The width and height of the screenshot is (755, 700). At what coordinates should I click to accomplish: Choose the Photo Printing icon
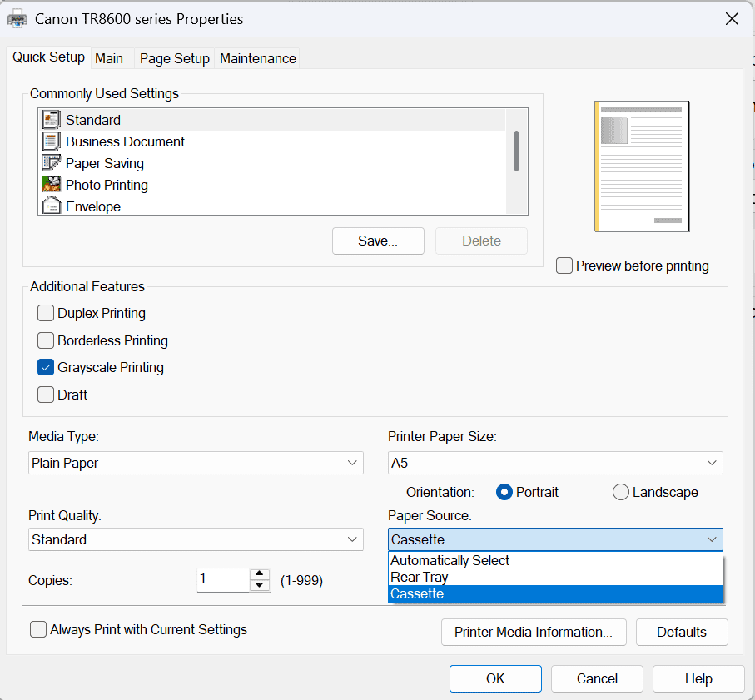coord(52,185)
